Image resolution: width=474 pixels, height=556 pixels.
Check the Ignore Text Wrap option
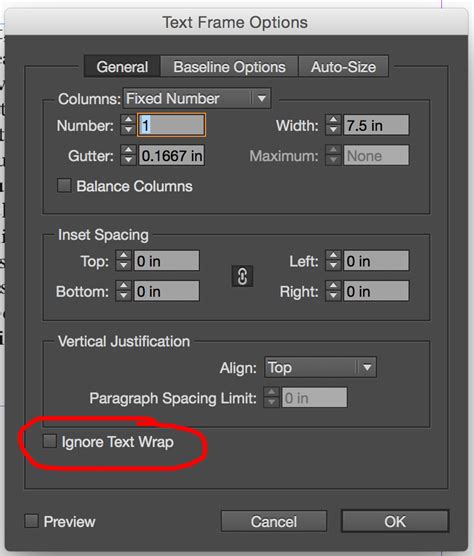49,441
